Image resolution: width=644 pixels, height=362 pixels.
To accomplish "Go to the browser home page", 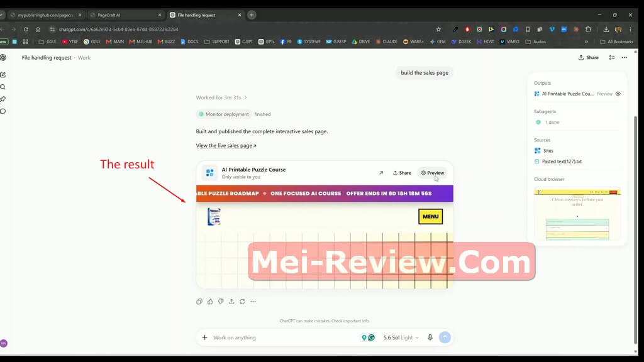I will (38, 29).
